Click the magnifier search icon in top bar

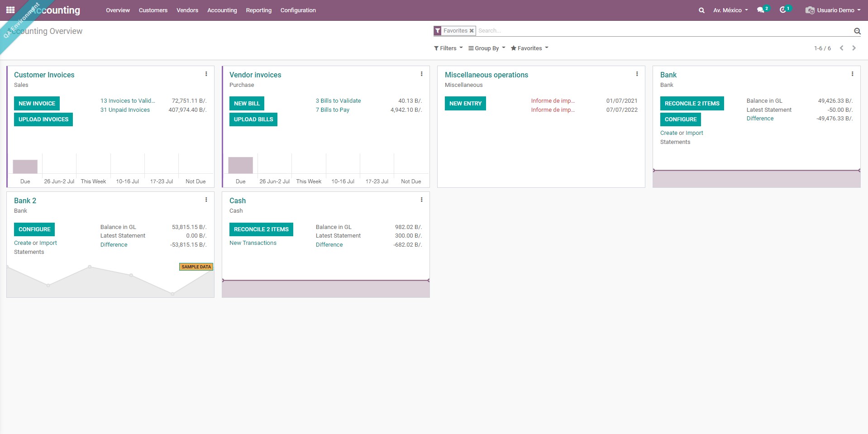pyautogui.click(x=701, y=10)
